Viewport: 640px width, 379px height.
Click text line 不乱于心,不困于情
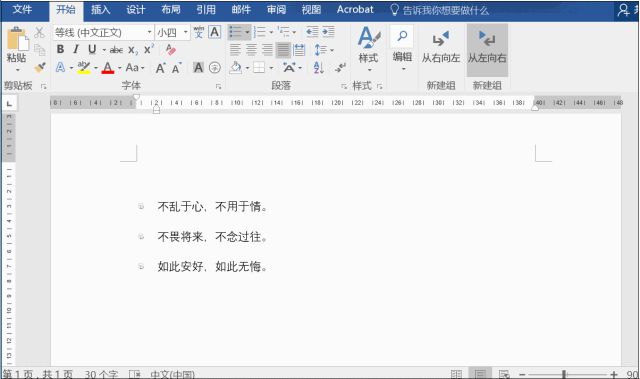tap(213, 207)
